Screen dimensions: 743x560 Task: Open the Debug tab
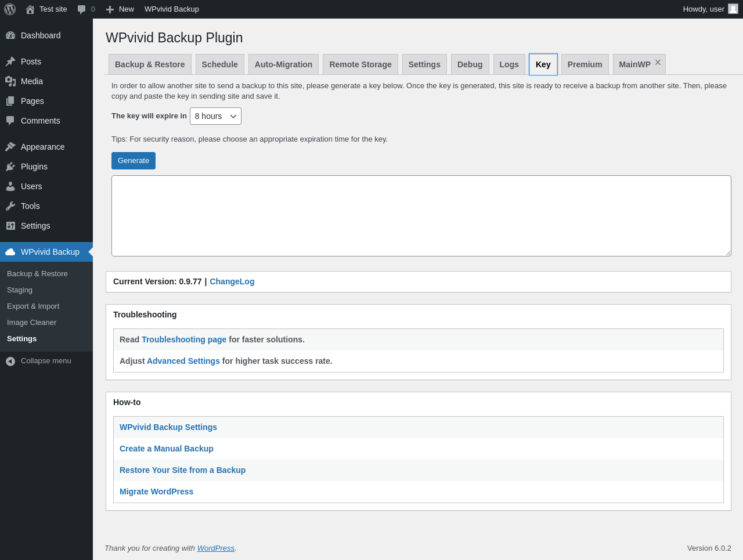coord(470,64)
